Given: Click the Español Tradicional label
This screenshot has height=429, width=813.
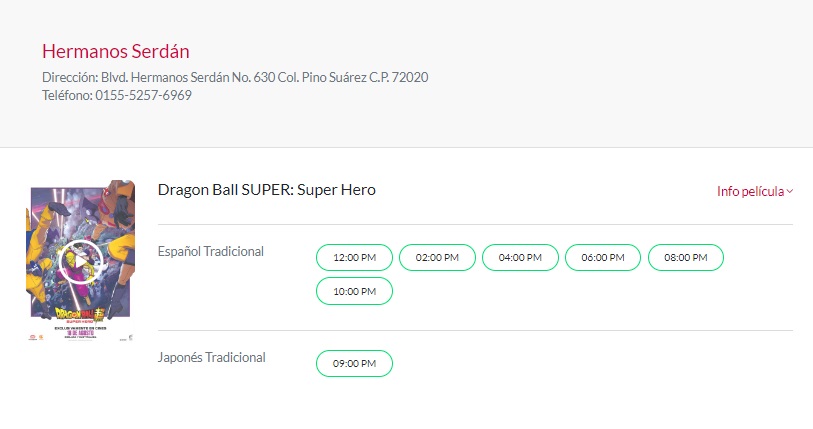Looking at the screenshot, I should click(210, 251).
